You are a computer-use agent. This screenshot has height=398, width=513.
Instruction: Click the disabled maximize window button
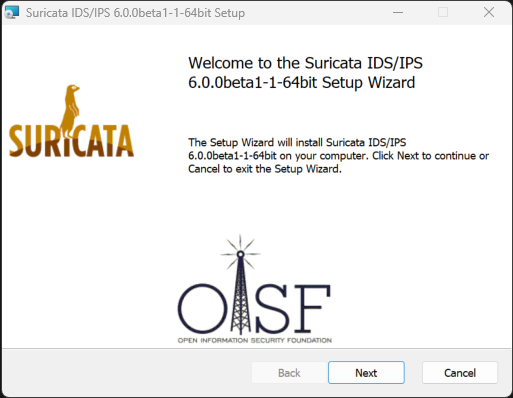coord(443,13)
